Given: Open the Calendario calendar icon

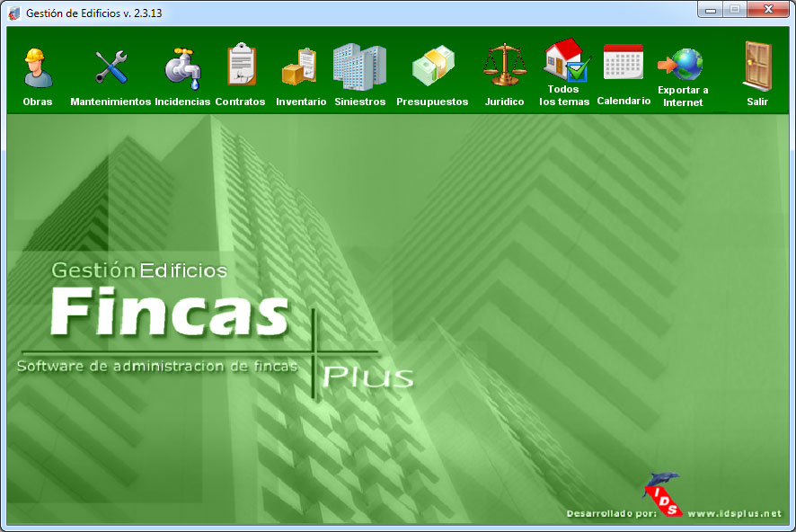Looking at the screenshot, I should pos(624,62).
